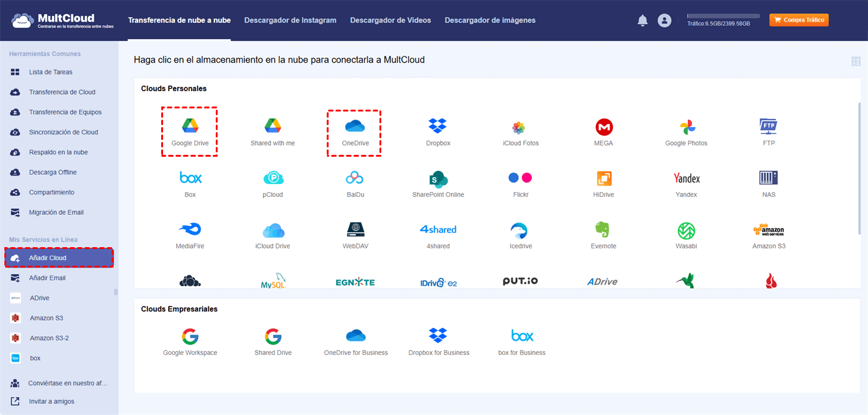Choose BaiDu cloud
The image size is (868, 415).
pyautogui.click(x=355, y=184)
